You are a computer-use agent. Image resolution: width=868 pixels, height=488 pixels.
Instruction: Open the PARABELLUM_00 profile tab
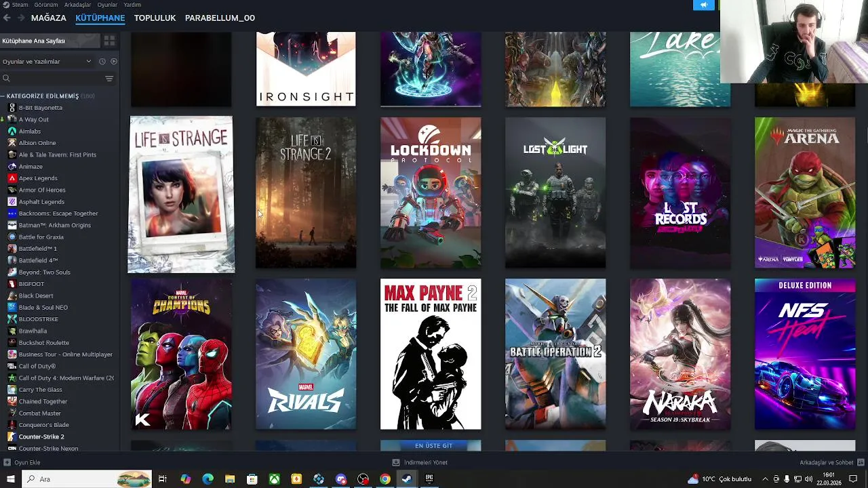220,18
